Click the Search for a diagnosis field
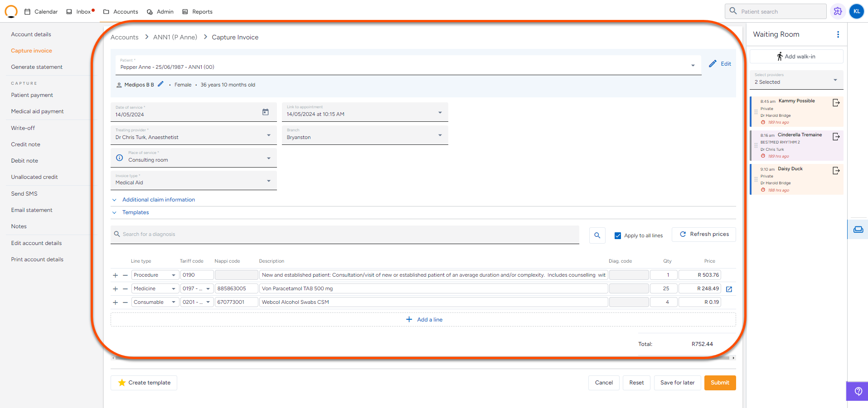Image resolution: width=868 pixels, height=408 pixels. (x=344, y=235)
